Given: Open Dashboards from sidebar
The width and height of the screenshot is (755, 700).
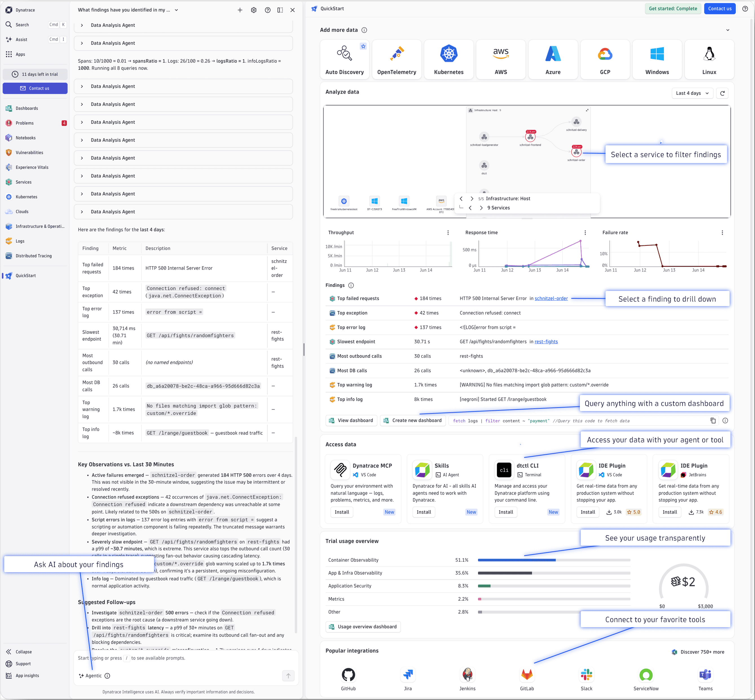Looking at the screenshot, I should [27, 108].
